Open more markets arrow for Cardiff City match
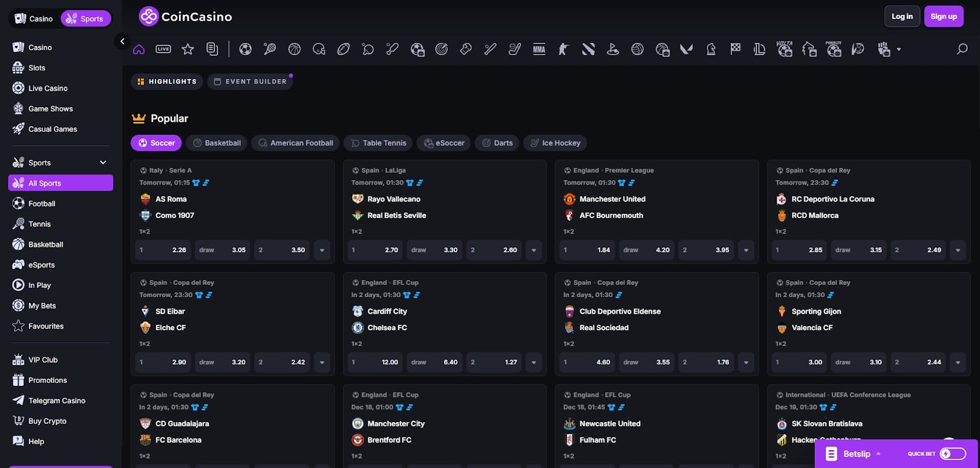Viewport: 980px width, 468px height. click(534, 362)
